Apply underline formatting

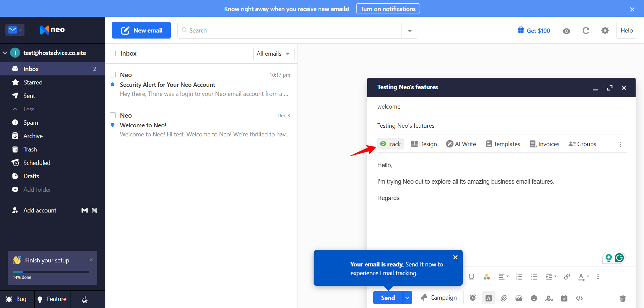(x=471, y=277)
